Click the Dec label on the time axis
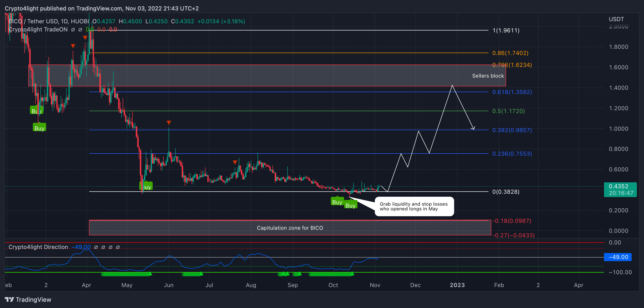644x308 pixels. (415, 285)
